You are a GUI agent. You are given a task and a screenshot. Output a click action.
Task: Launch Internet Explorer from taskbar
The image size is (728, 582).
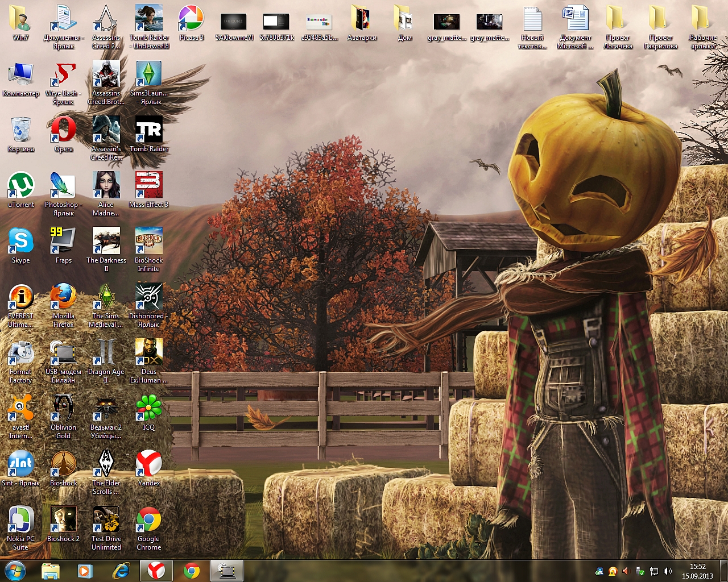point(121,571)
